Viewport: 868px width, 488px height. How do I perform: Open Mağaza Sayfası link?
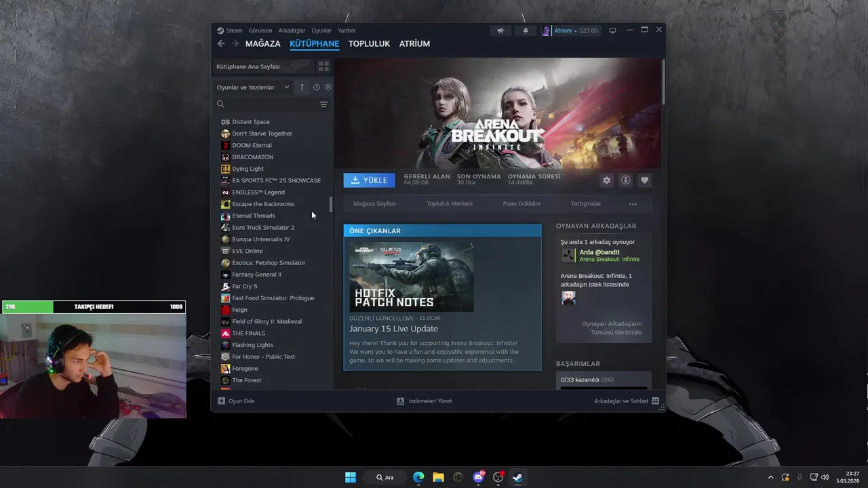point(374,203)
